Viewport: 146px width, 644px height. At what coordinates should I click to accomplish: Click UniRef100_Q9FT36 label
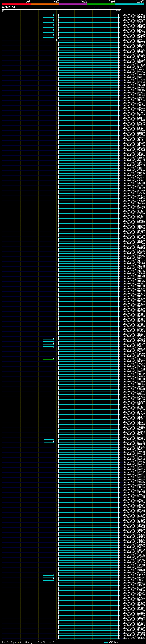(x=134, y=50)
